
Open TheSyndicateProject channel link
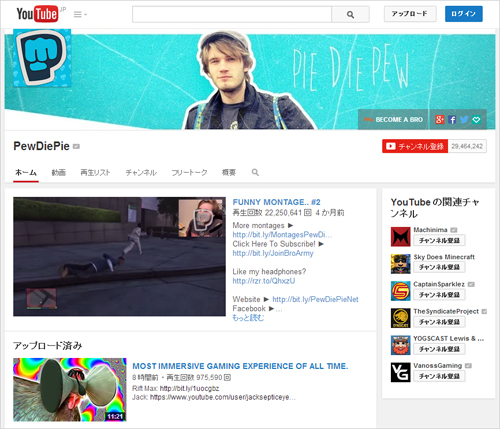[446, 311]
